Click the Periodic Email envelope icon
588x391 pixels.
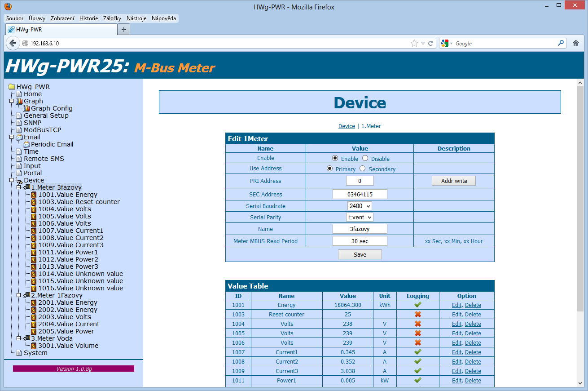[26, 144]
